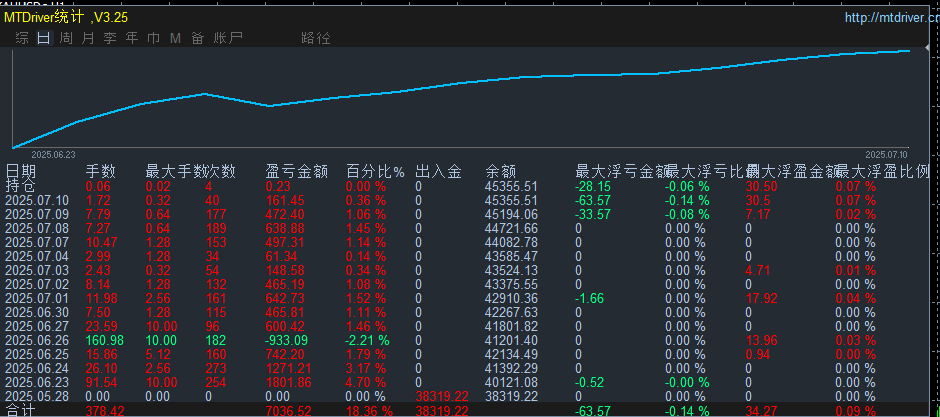Open the 币 currency tab

153,38
